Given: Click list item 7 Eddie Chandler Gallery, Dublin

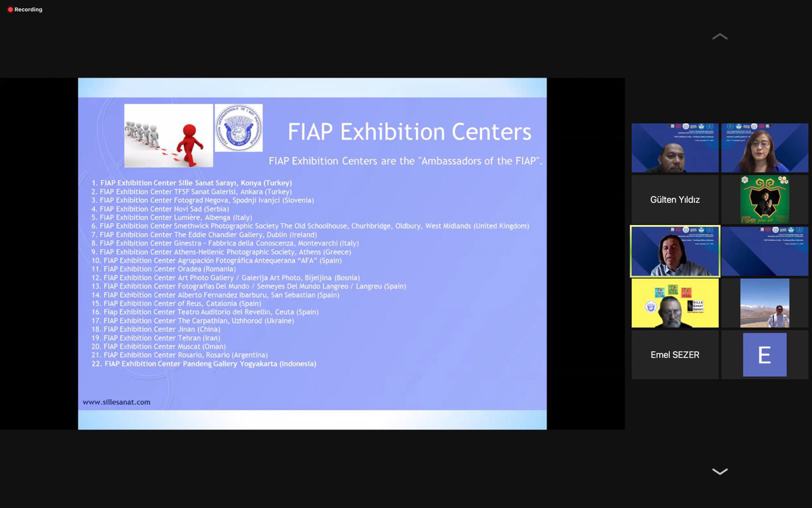Looking at the screenshot, I should [x=204, y=234].
